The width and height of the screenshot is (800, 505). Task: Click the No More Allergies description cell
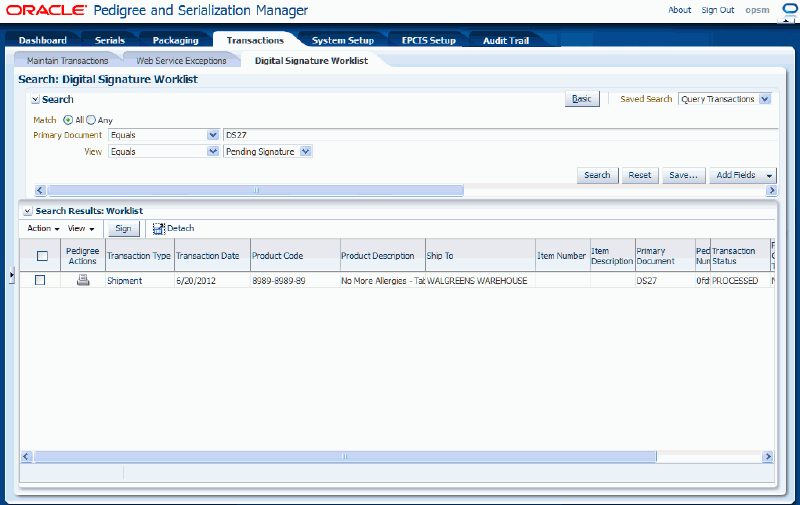pyautogui.click(x=383, y=281)
